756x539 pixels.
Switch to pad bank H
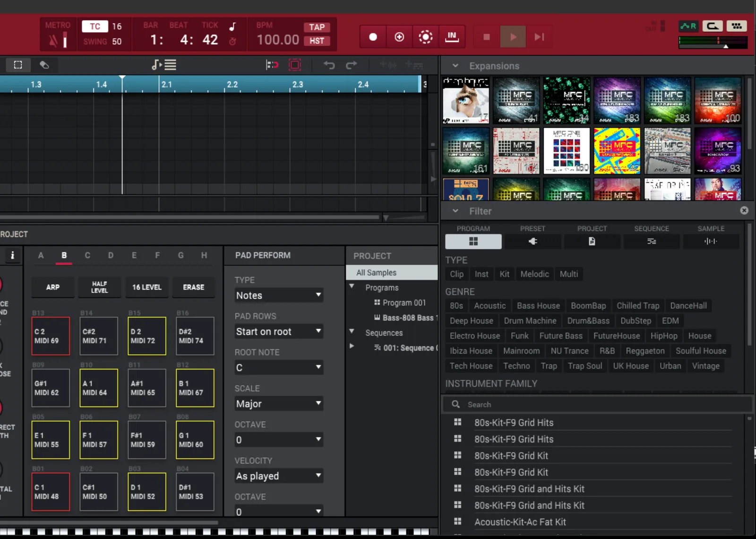[204, 255]
